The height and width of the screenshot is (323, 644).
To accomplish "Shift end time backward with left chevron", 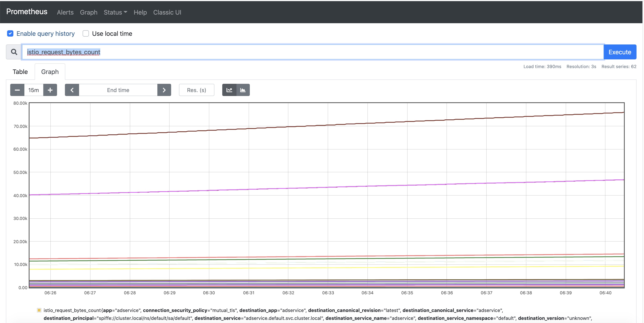I will coord(72,90).
